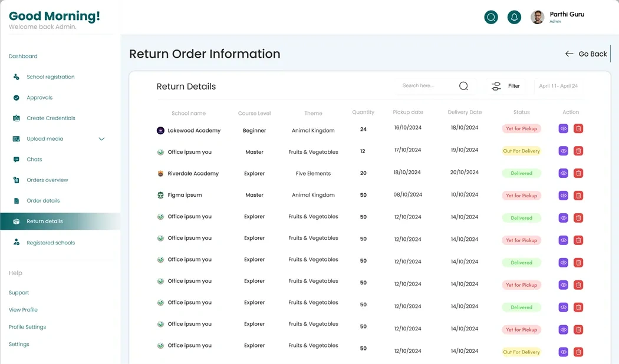This screenshot has height=364, width=619.
Task: Delete Figma ipsum order
Action: click(x=578, y=196)
